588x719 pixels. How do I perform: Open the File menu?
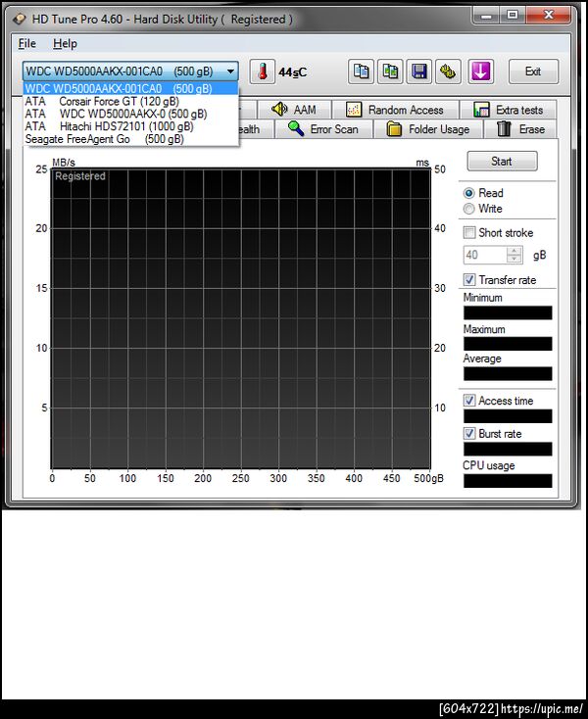click(x=27, y=43)
